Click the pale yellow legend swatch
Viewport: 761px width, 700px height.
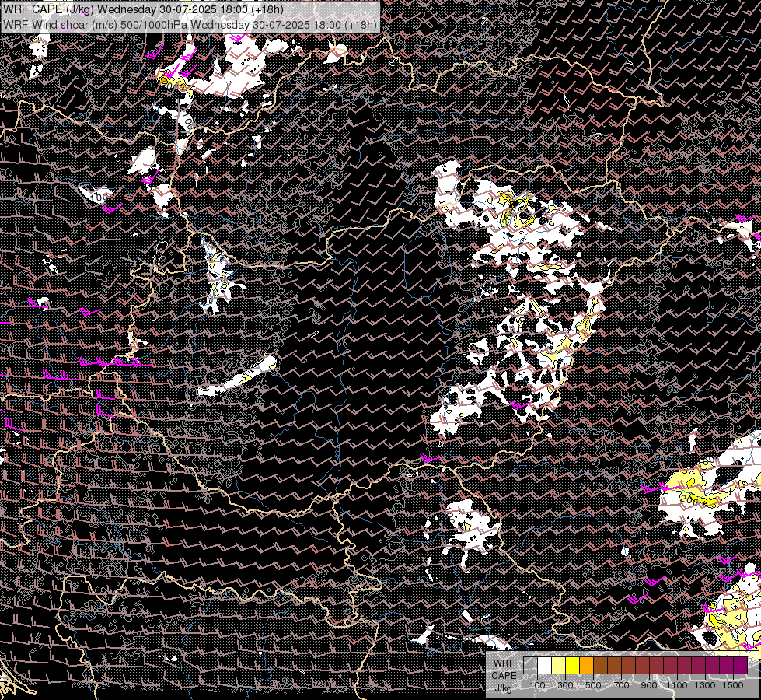coord(559,666)
